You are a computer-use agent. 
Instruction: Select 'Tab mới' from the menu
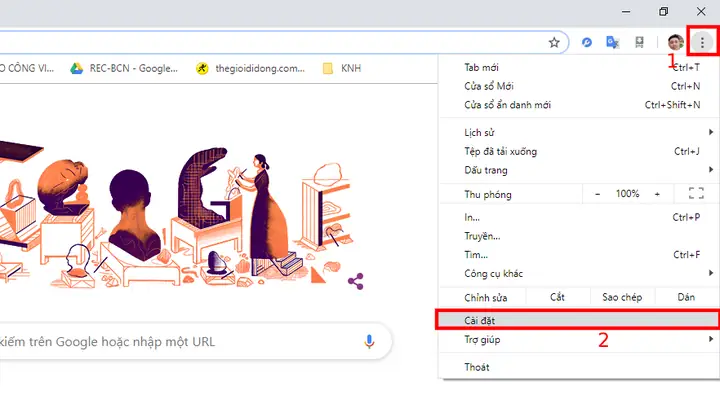tap(579, 68)
